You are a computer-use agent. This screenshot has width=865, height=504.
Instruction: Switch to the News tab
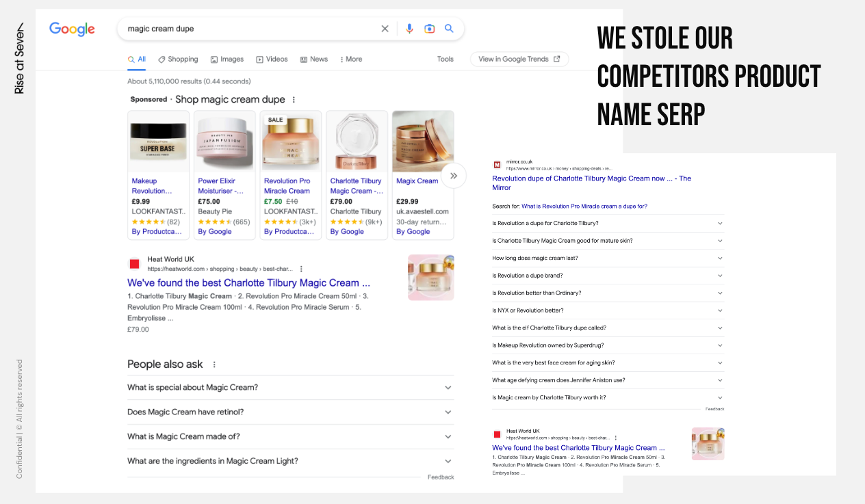point(314,59)
